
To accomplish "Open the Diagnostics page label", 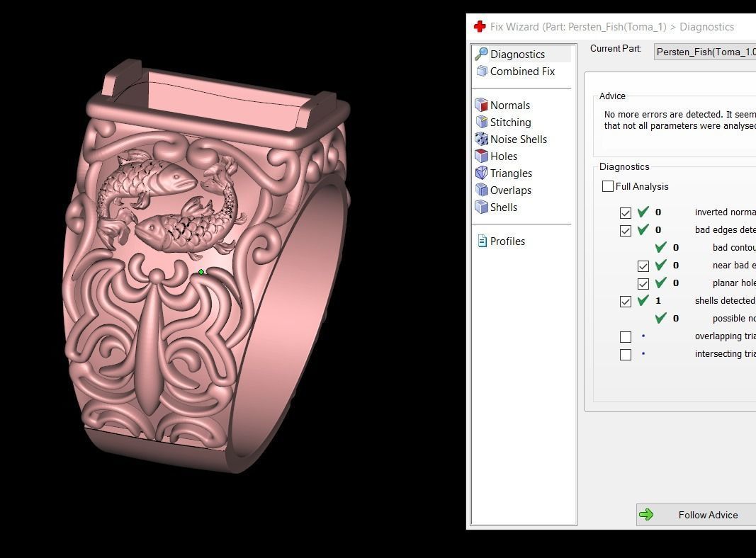I will [517, 55].
